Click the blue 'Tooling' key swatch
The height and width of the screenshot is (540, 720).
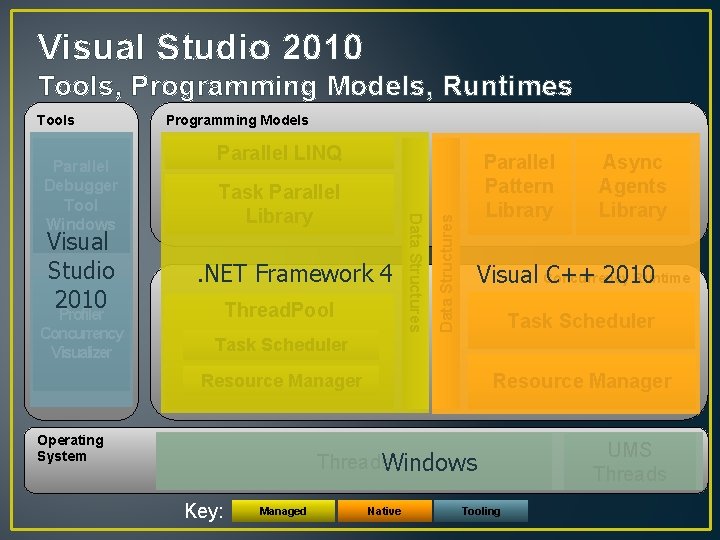point(481,511)
